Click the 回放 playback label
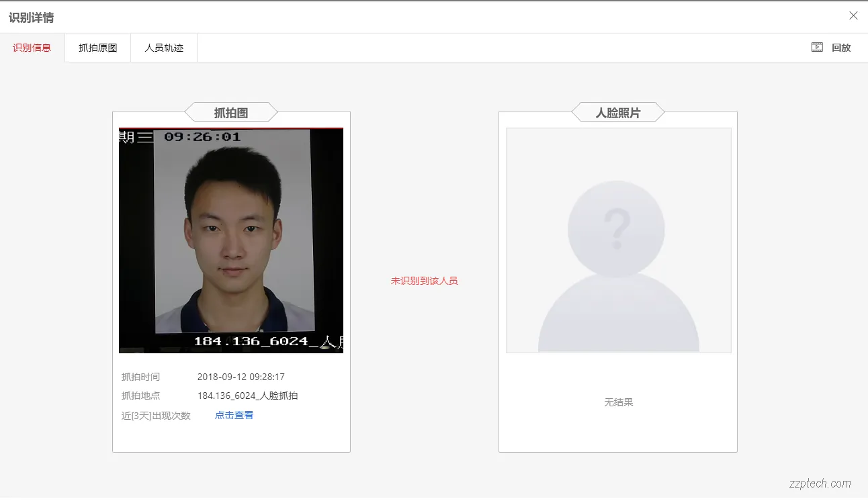This screenshot has width=868, height=501. (841, 47)
